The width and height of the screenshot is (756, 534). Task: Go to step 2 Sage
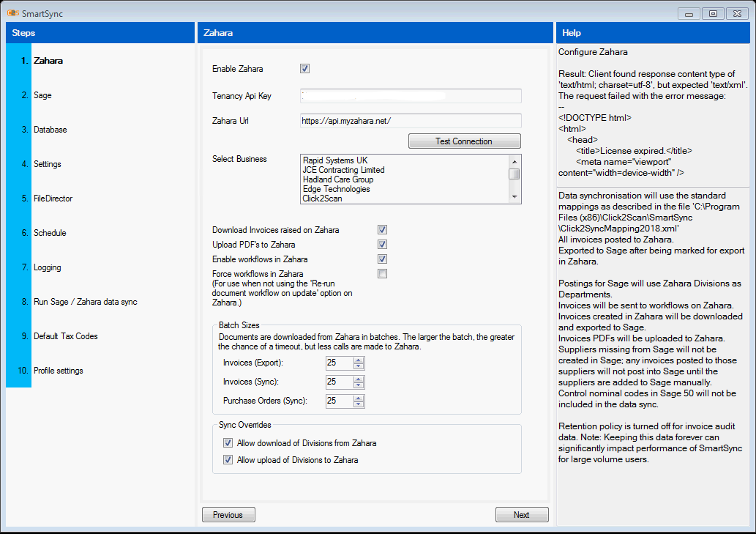[42, 95]
